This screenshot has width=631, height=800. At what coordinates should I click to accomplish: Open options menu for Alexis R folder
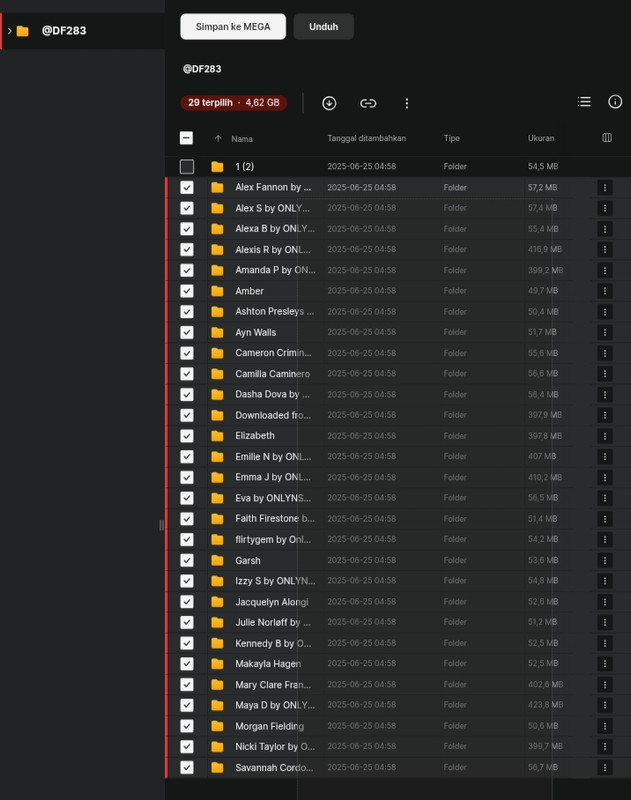(605, 249)
